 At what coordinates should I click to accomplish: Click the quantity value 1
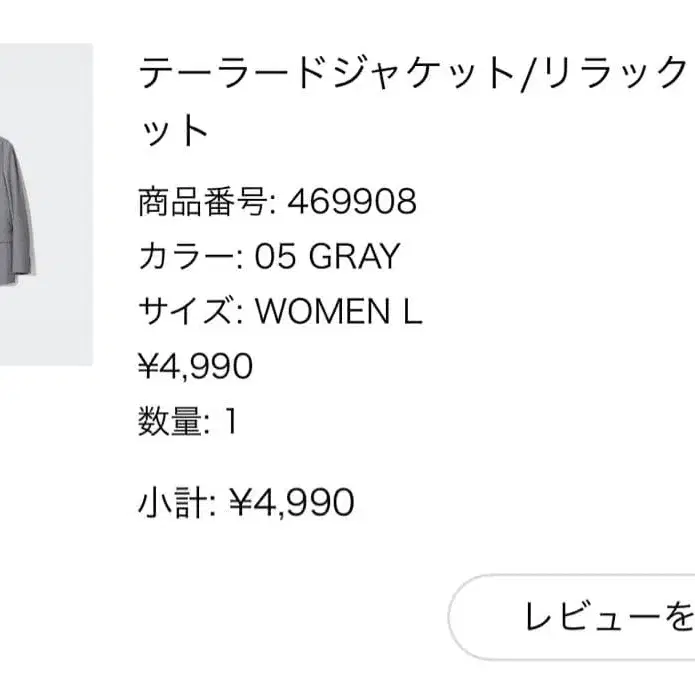click(x=230, y=423)
